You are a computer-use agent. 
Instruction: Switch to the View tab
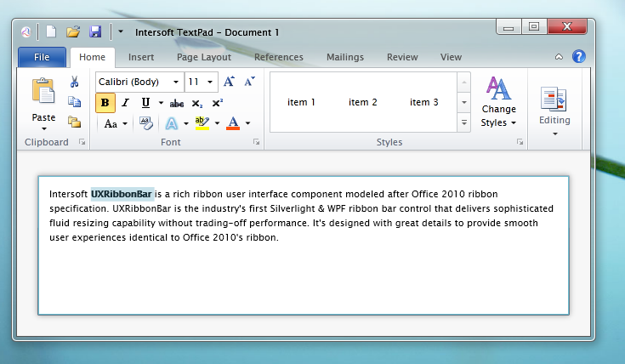coord(451,57)
